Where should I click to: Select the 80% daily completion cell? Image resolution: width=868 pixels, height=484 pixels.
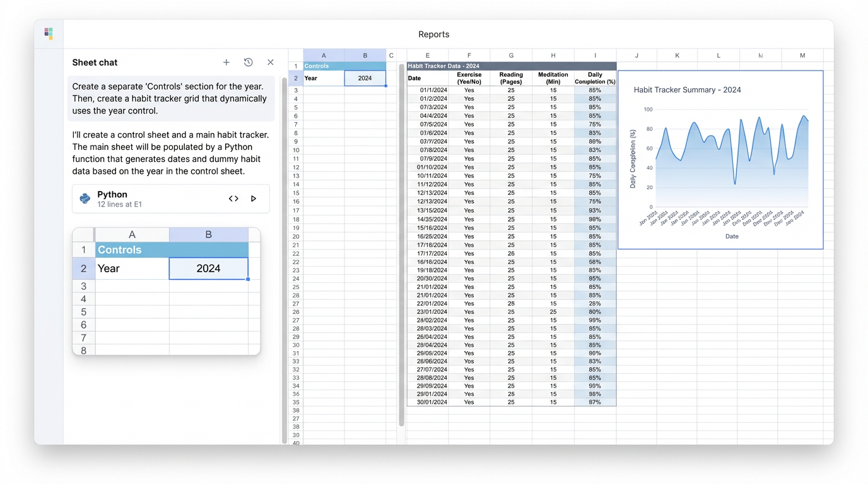coord(595,312)
